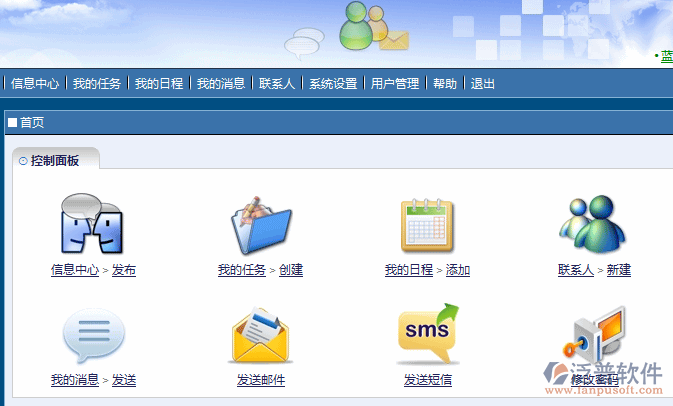Click the 我的日程 calendar icon
This screenshot has width=673, height=406.
pyautogui.click(x=427, y=225)
